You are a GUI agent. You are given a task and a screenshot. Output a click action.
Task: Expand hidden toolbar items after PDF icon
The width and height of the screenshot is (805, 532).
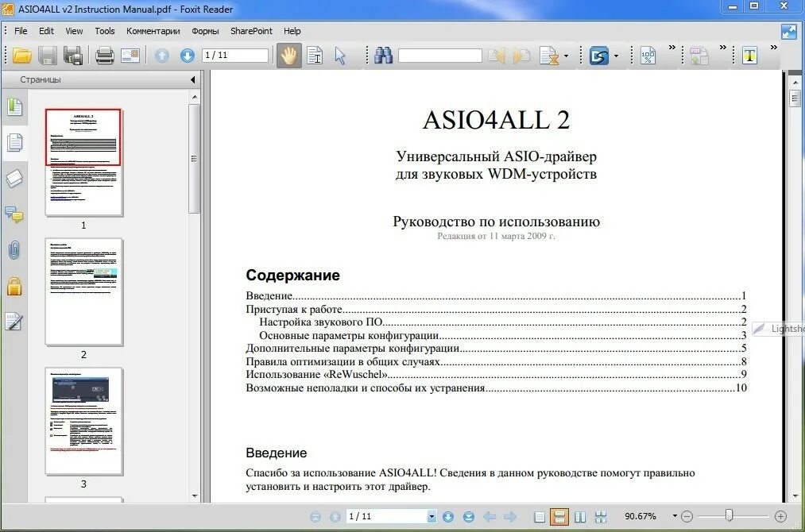pyautogui.click(x=723, y=47)
